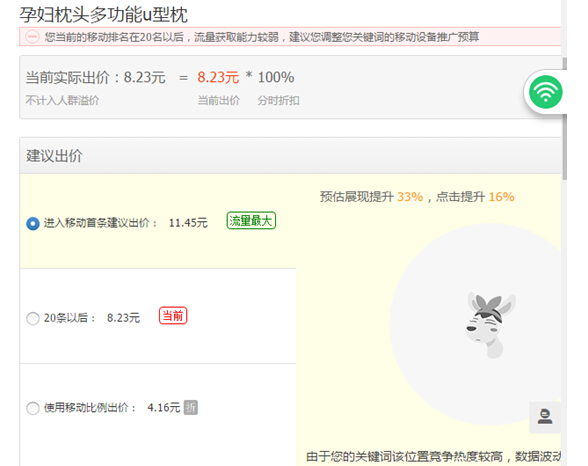588x466 pixels.
Task: Select 使用移动比例出价 radio option
Action: pos(33,408)
